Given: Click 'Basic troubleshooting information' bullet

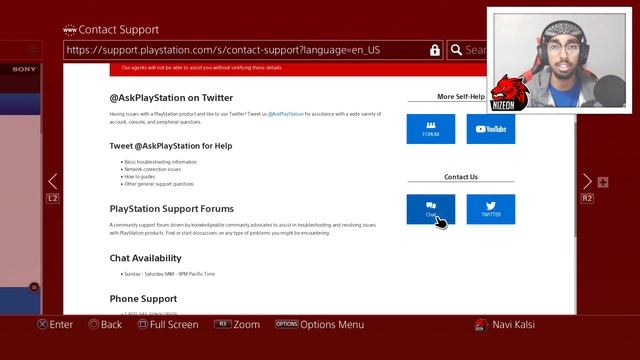Looking at the screenshot, I should [x=160, y=162].
